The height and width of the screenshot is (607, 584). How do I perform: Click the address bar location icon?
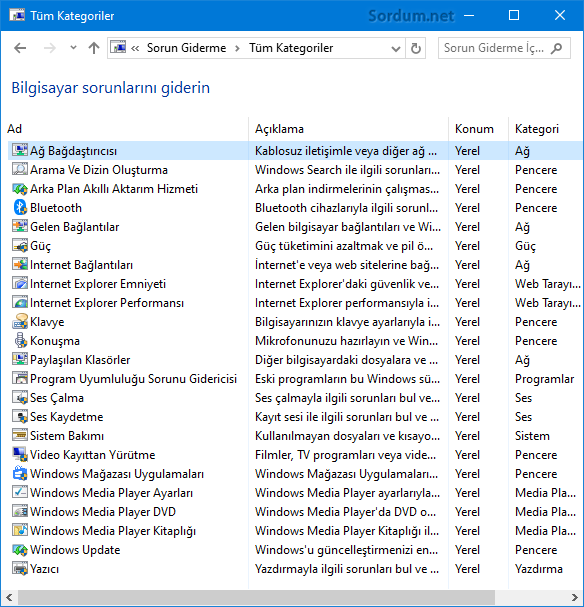118,48
